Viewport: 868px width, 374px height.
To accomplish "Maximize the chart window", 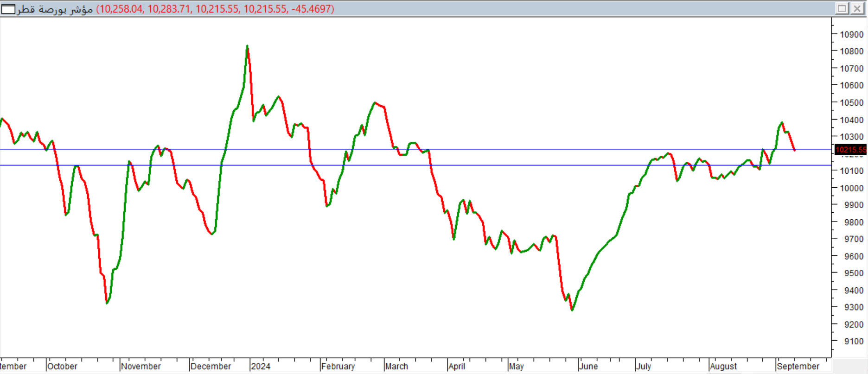I will pyautogui.click(x=842, y=8).
